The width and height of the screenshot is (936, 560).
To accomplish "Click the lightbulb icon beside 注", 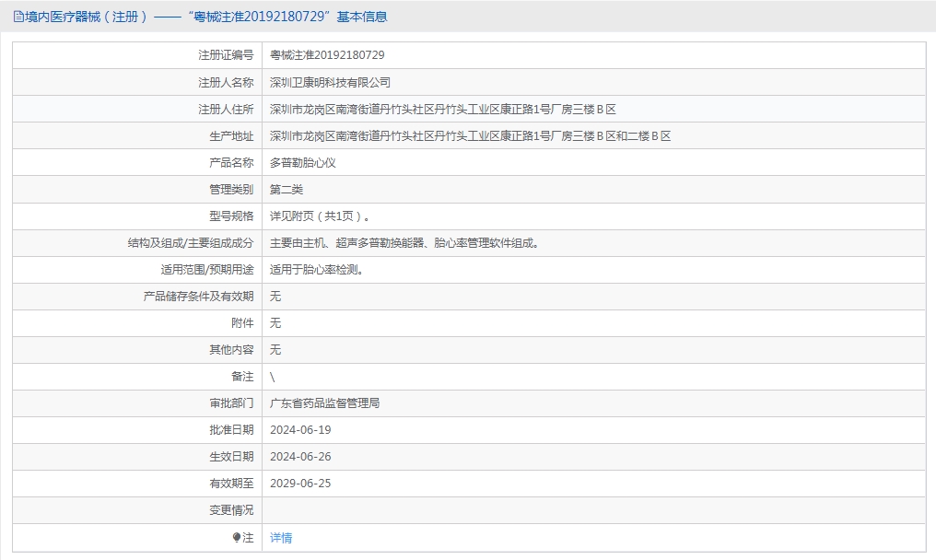I will pos(237,537).
